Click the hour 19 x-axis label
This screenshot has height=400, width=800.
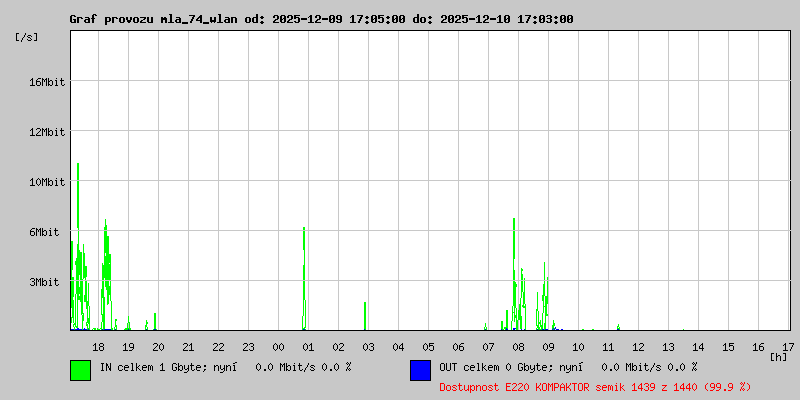129,347
